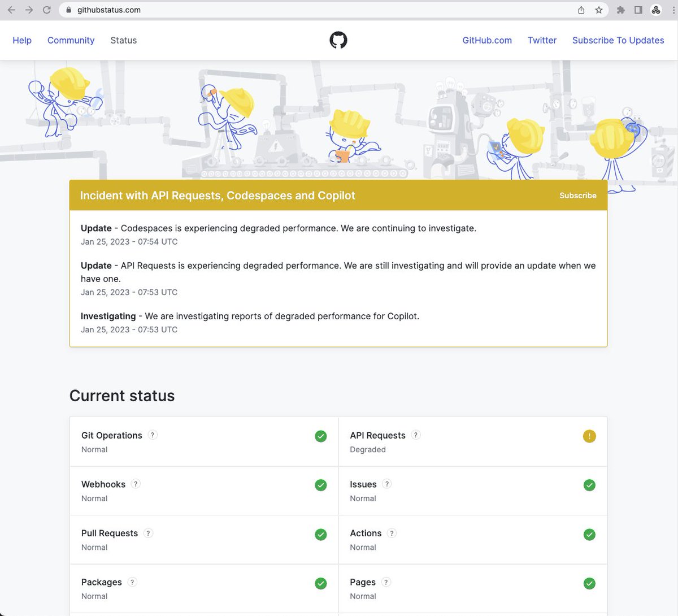Bookmark this page with the star icon
678x616 pixels.
pyautogui.click(x=599, y=10)
